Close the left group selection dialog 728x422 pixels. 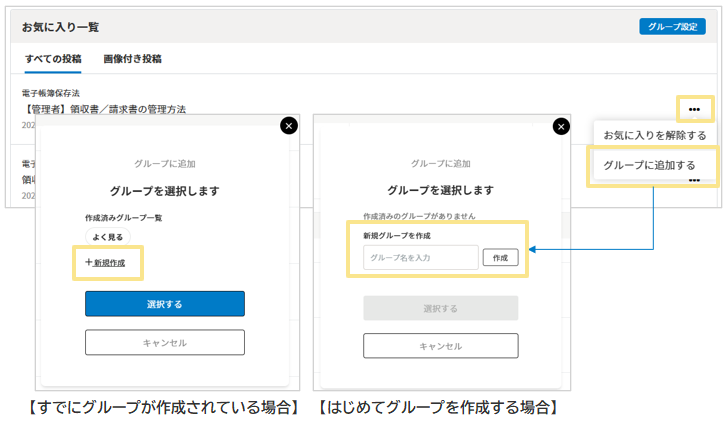(289, 125)
